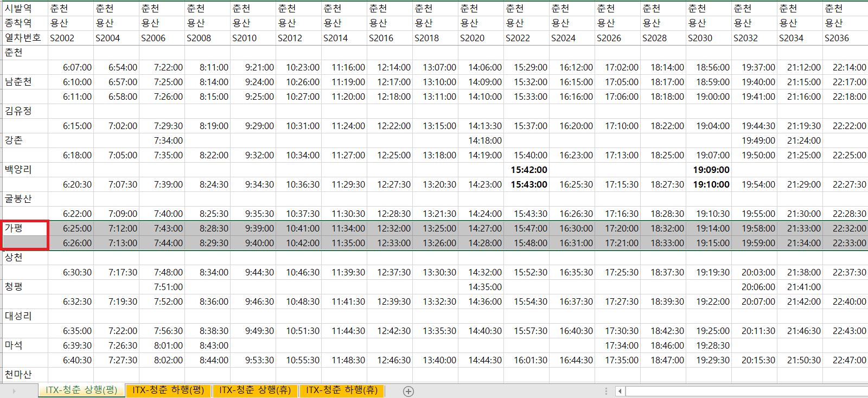
Task: Click the horizontal scrollbar left arrow
Action: [x=620, y=391]
